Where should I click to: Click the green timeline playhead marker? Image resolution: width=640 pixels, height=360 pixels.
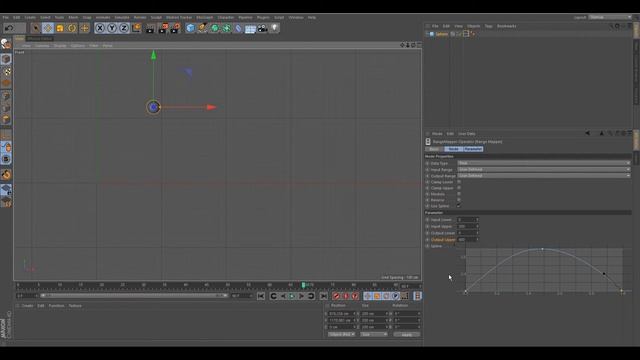click(x=303, y=285)
